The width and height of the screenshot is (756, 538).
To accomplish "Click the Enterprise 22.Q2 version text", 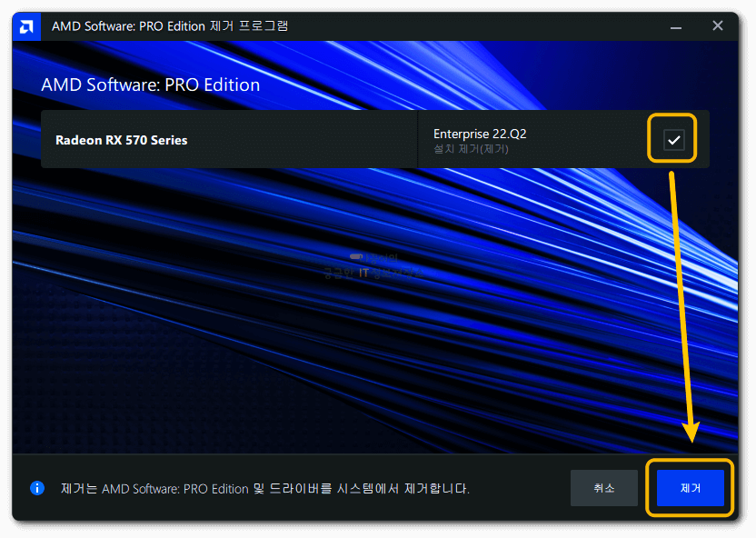I will click(x=480, y=134).
